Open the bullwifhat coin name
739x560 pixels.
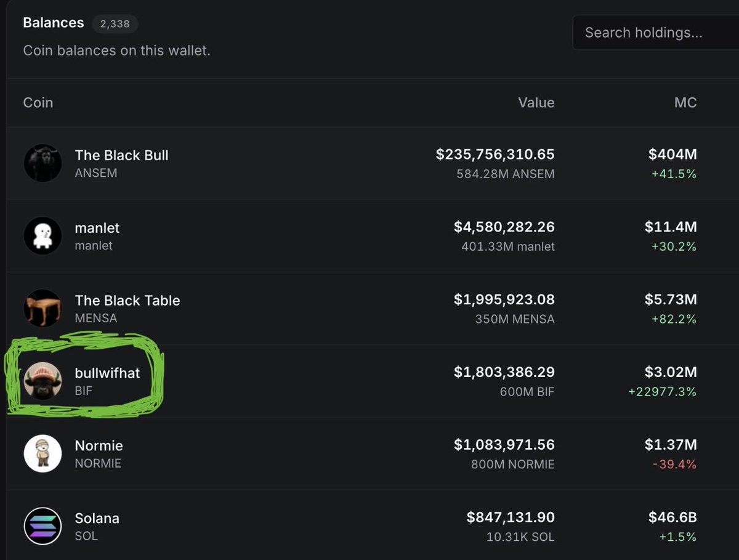coord(107,373)
